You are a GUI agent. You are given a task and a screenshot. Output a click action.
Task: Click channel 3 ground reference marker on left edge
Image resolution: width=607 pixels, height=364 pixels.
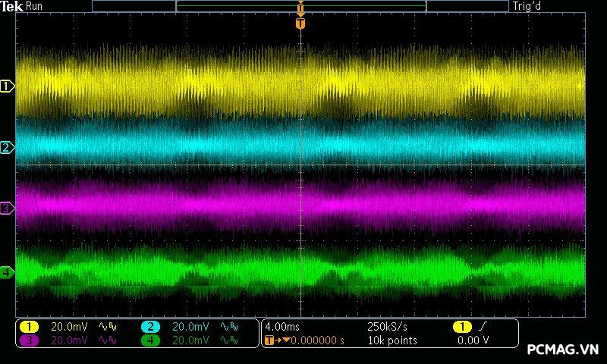coord(7,208)
